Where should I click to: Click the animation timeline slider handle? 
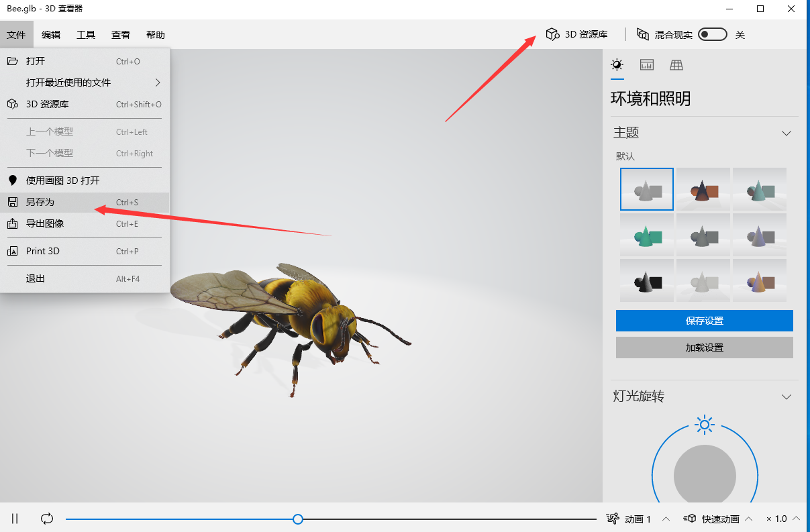click(x=298, y=519)
